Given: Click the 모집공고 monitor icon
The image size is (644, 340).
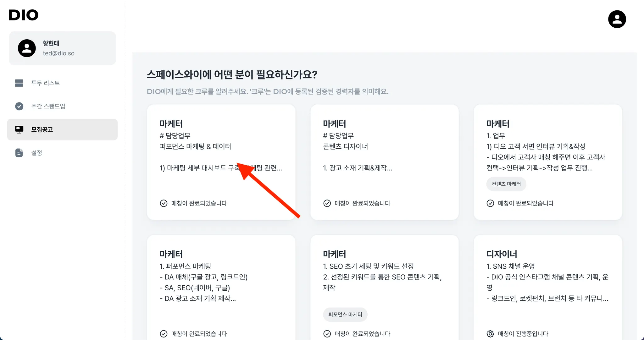Looking at the screenshot, I should click(19, 129).
